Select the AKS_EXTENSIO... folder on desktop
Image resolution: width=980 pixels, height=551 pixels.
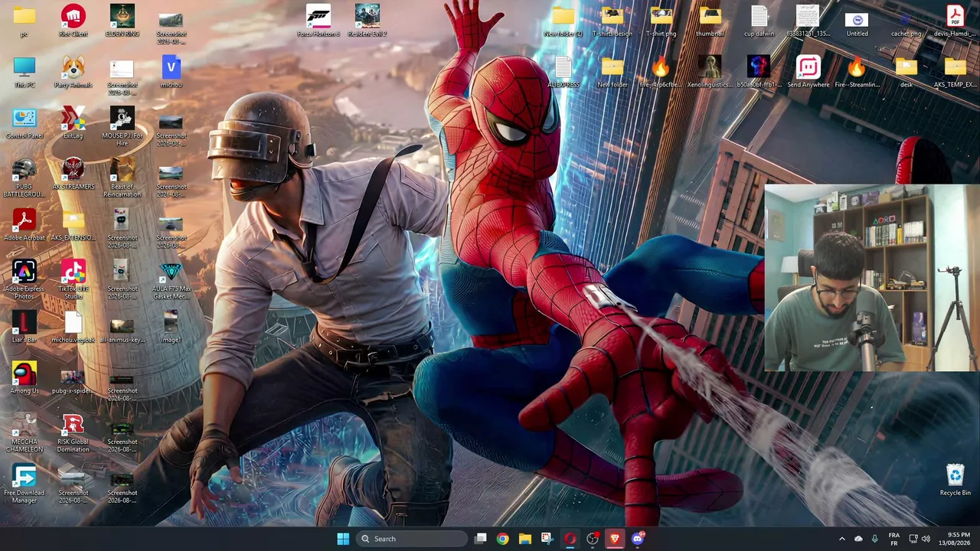[73, 225]
